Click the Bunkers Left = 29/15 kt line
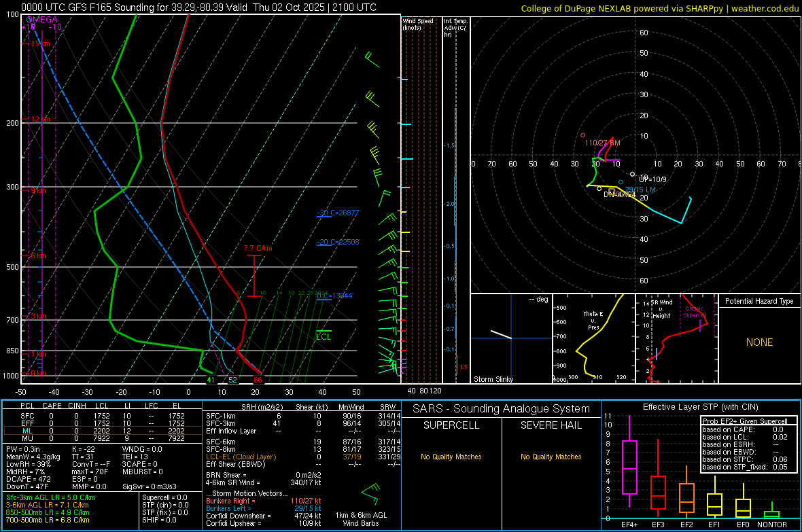This screenshot has height=532, width=802. click(264, 508)
